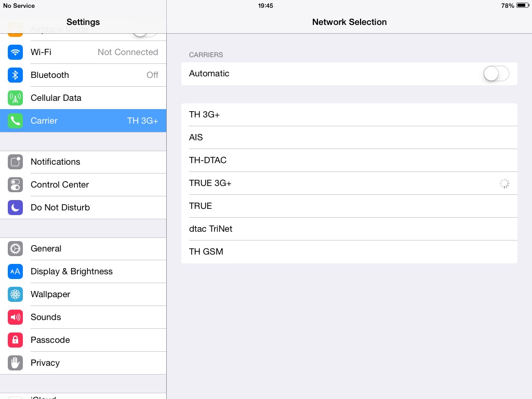Screen dimensions: 532x399
Task: Open Control Center settings
Action: click(x=83, y=184)
